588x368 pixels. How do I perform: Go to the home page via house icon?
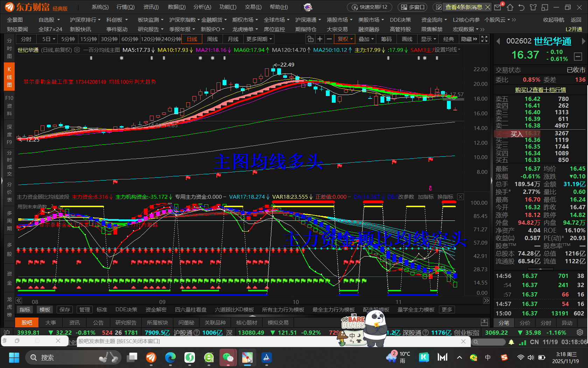pos(510,7)
